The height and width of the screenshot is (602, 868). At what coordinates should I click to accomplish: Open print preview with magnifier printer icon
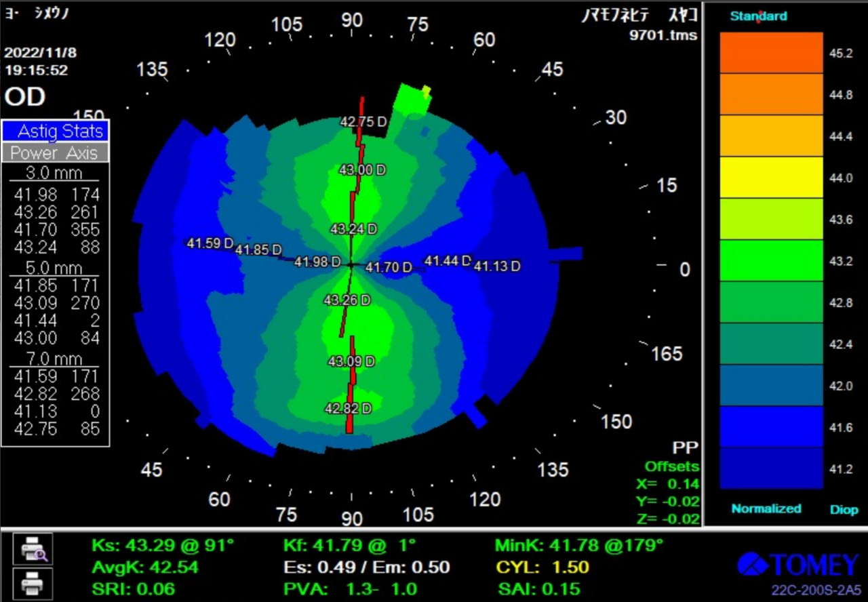click(33, 548)
